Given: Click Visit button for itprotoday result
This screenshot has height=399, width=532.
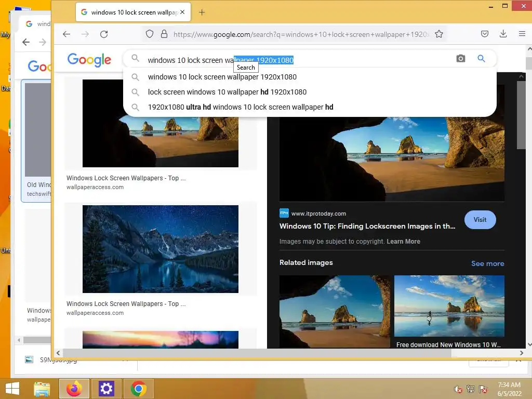Looking at the screenshot, I should click(480, 220).
